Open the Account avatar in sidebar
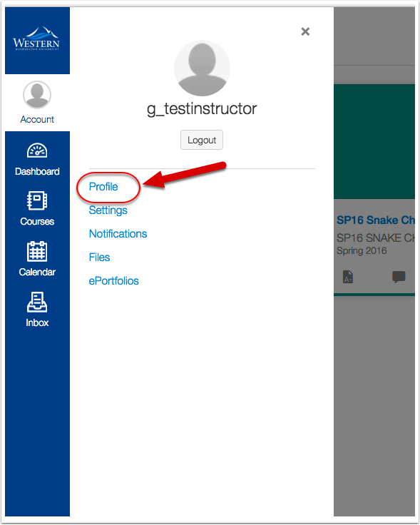This screenshot has width=420, height=525. pos(37,95)
